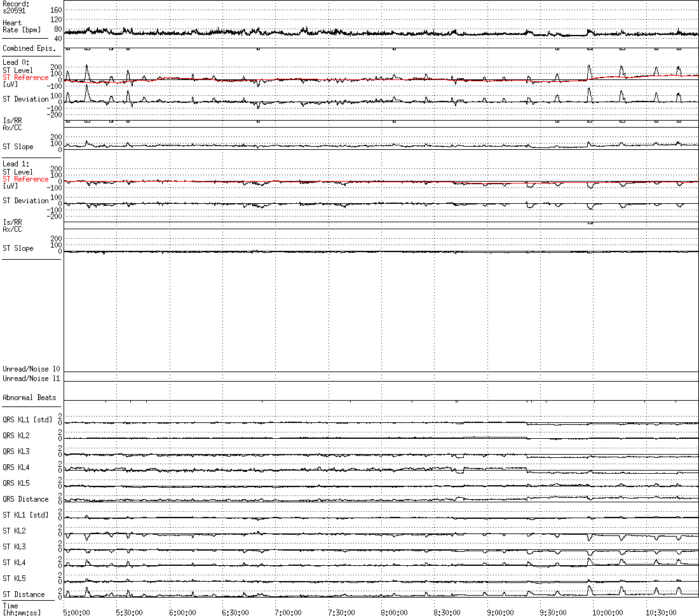Select the ST Distance row label
This screenshot has width=699, height=616.
[24, 594]
